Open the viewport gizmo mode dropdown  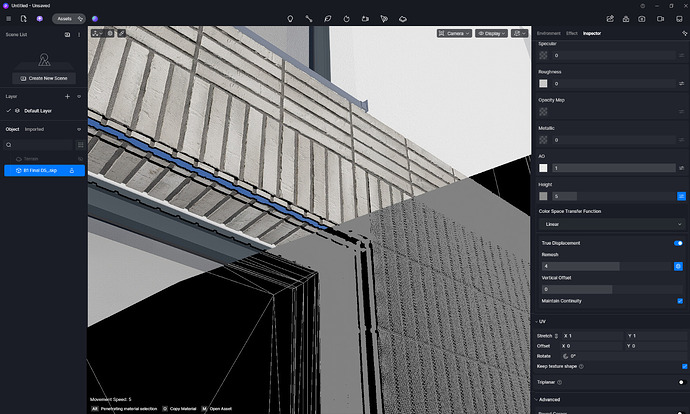click(97, 33)
